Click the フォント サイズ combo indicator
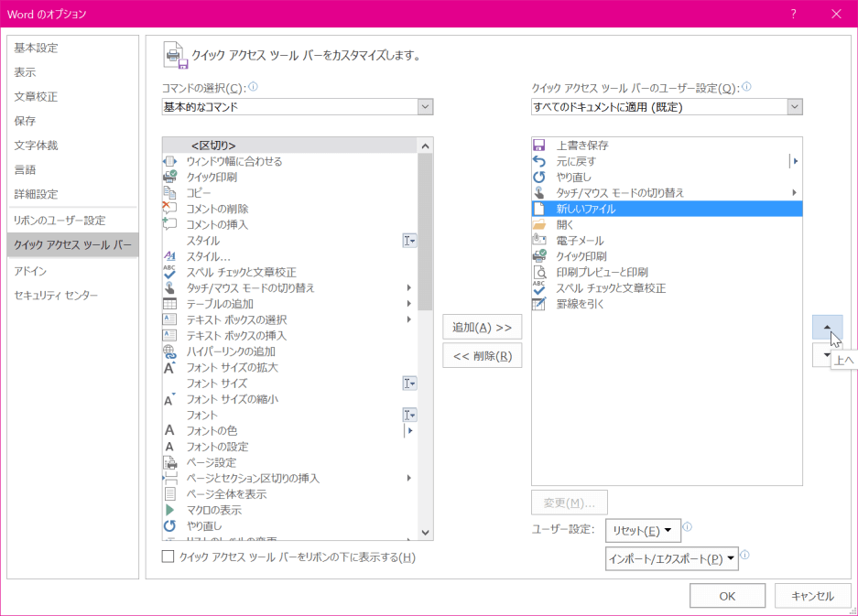 point(409,384)
